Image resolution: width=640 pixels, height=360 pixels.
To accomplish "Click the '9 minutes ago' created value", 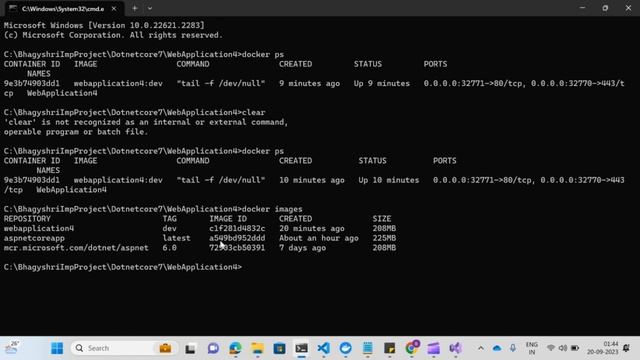I will pos(309,84).
